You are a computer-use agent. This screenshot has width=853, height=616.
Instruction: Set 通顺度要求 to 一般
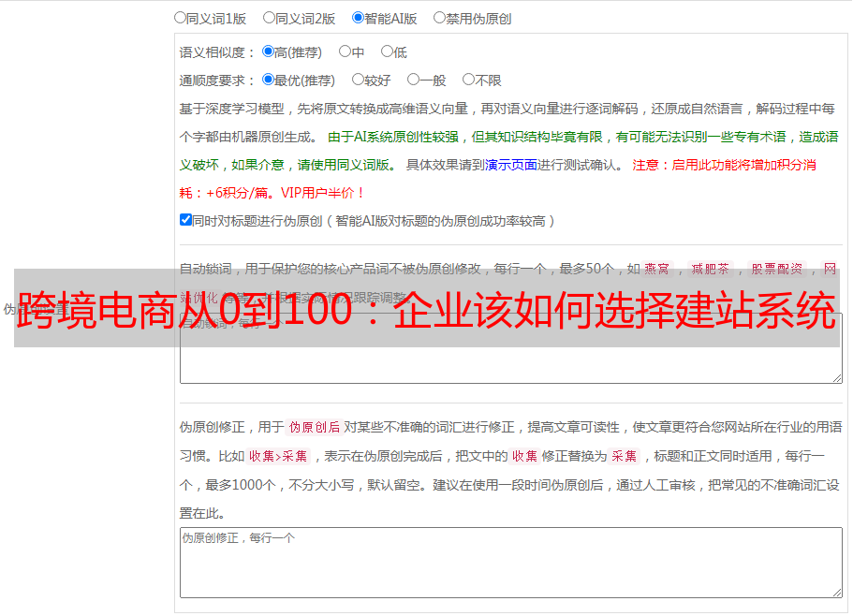point(413,80)
